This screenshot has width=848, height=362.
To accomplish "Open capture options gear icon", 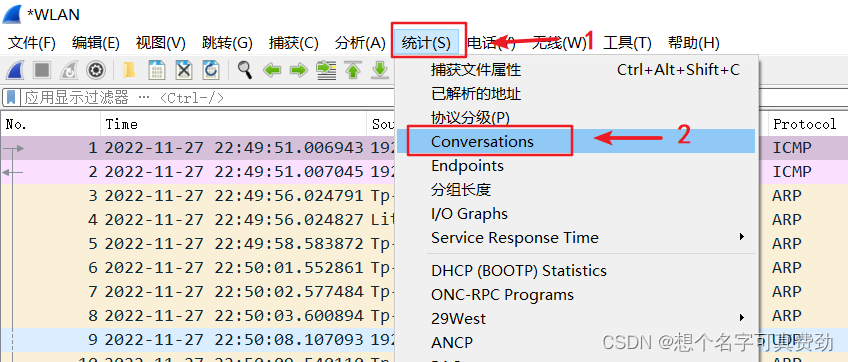I will click(x=96, y=70).
